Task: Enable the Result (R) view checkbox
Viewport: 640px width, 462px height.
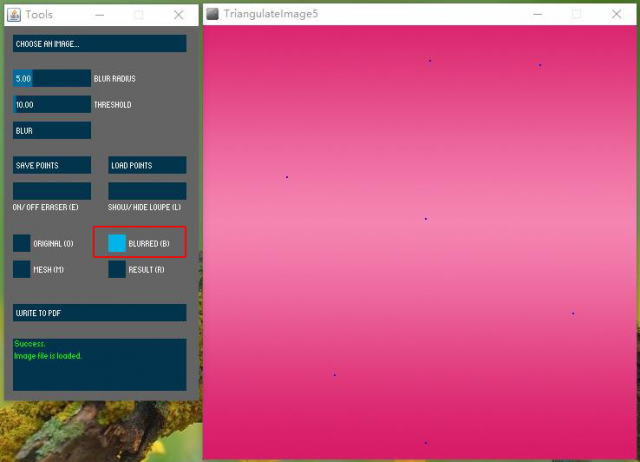Action: coord(117,269)
